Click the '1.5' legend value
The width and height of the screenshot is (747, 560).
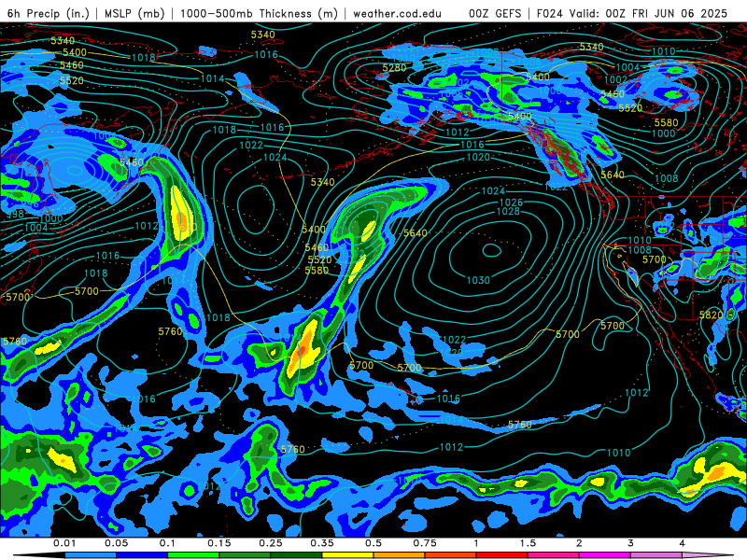click(528, 543)
